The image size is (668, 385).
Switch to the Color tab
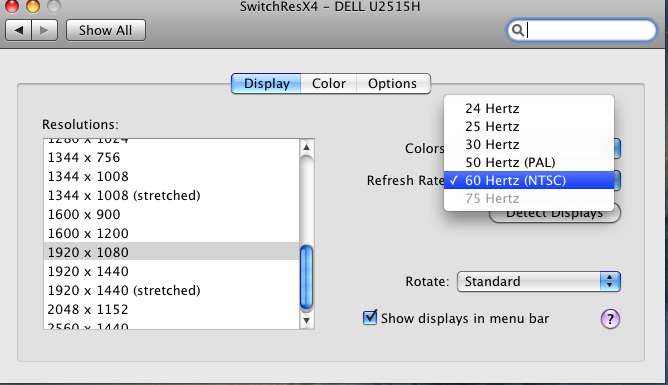point(328,83)
